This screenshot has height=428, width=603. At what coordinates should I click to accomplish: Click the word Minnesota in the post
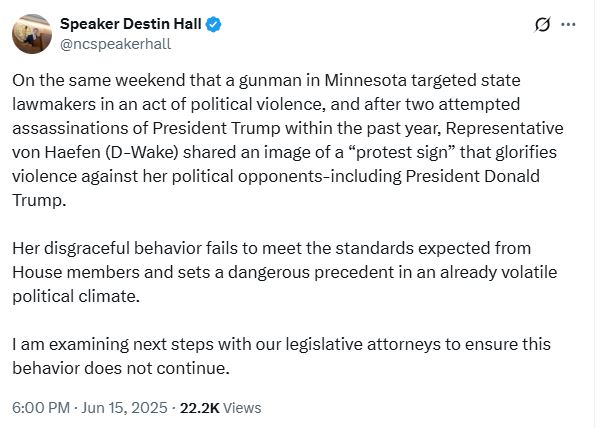click(x=365, y=80)
